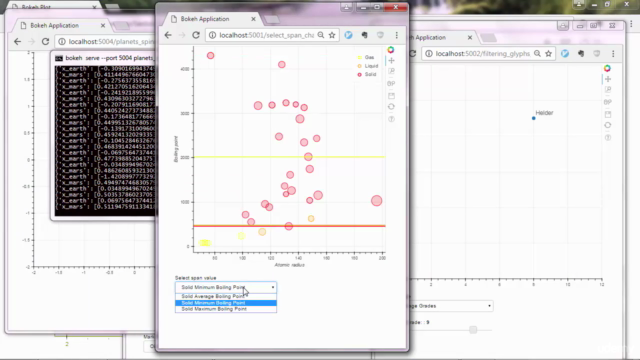Screen dimensions: 640x360
Task: Choose Solid Maximum Boiling Point option
Action: [x=226, y=309]
